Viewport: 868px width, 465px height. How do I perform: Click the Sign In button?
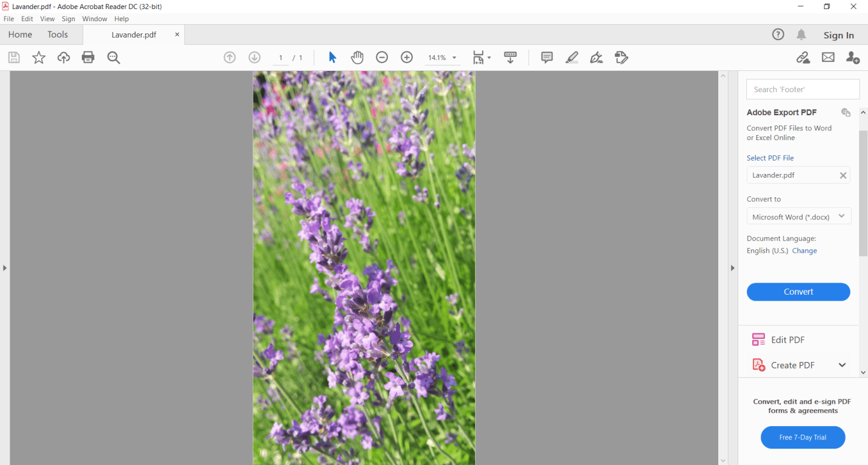tap(838, 35)
